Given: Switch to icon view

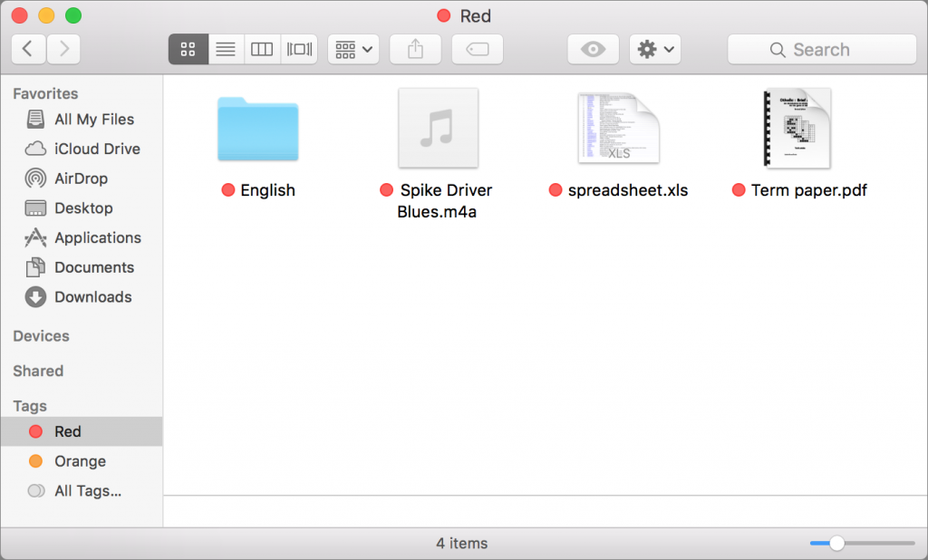Looking at the screenshot, I should click(x=188, y=49).
